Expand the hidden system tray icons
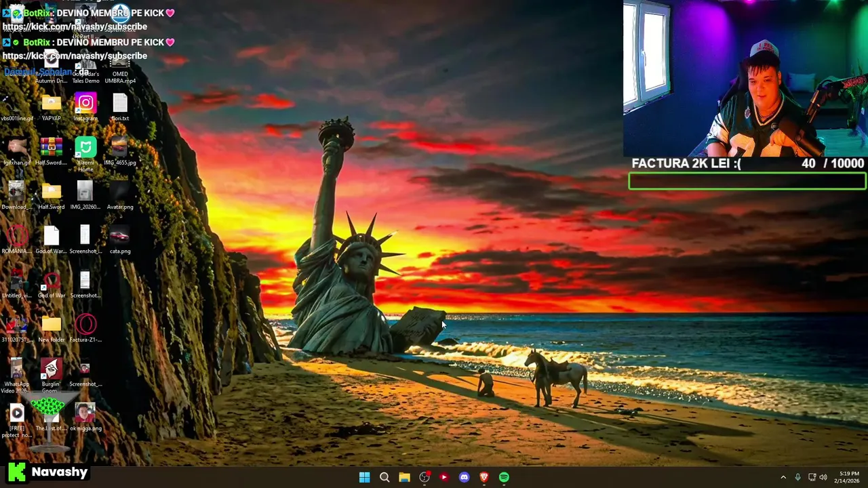868x488 pixels. [783, 477]
